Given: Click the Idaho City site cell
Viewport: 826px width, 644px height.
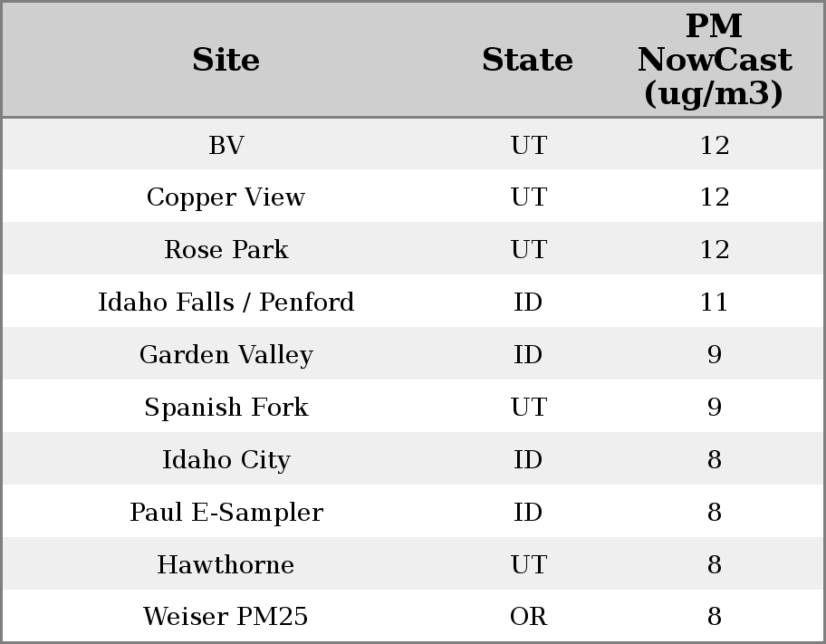Looking at the screenshot, I should pyautogui.click(x=226, y=460).
